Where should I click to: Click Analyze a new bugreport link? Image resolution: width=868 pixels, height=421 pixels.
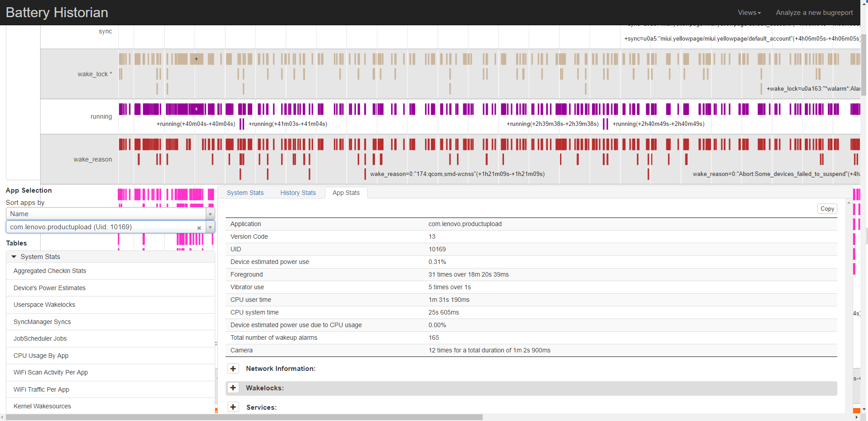tap(814, 13)
